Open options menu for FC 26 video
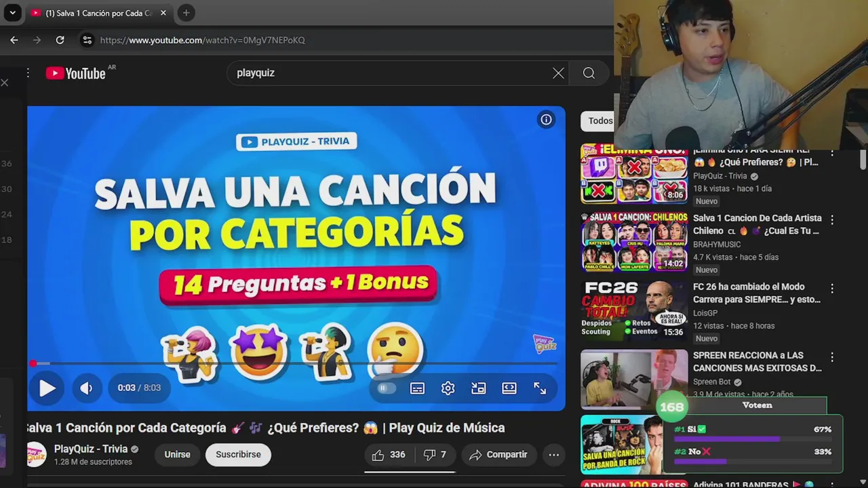868x488 pixels. 832,288
